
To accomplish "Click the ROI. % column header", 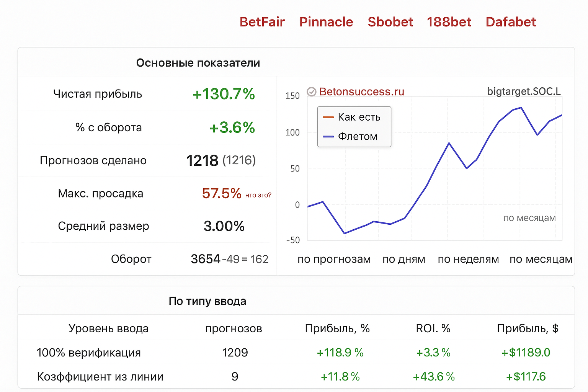I will tap(433, 328).
